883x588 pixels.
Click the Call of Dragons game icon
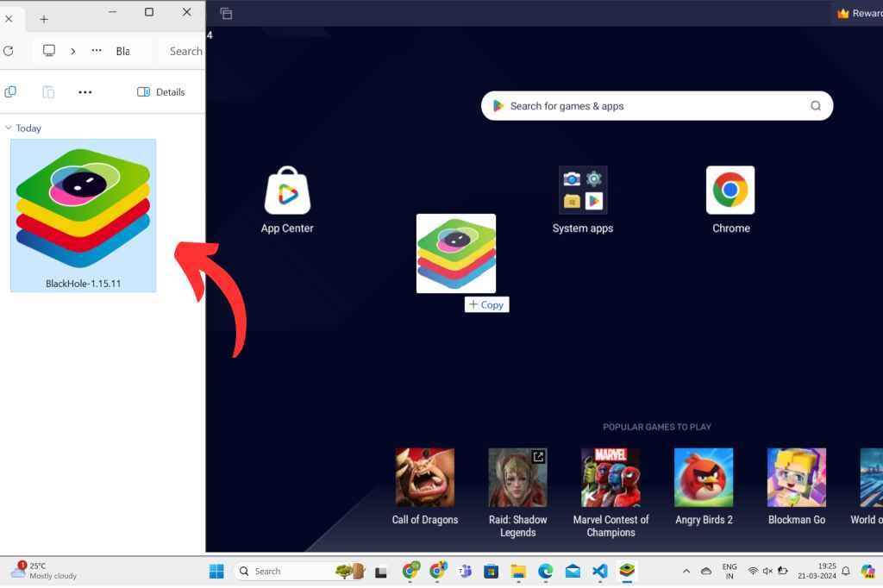pyautogui.click(x=424, y=478)
